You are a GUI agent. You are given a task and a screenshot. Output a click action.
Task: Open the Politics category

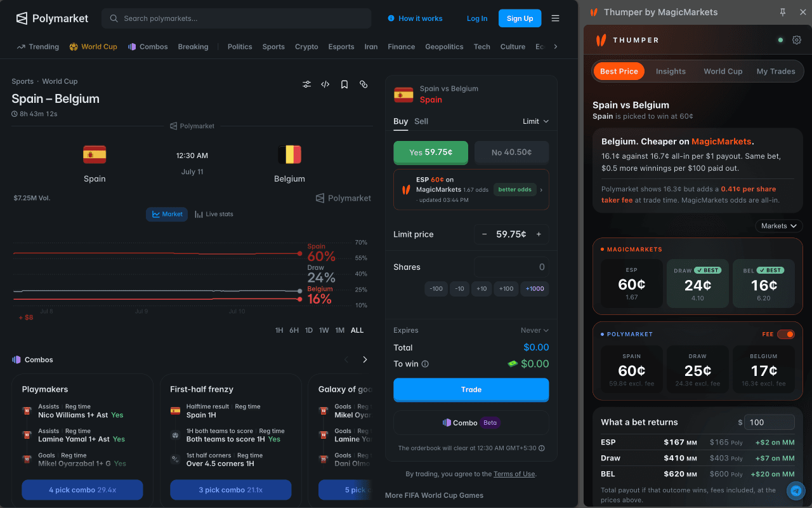click(x=240, y=46)
